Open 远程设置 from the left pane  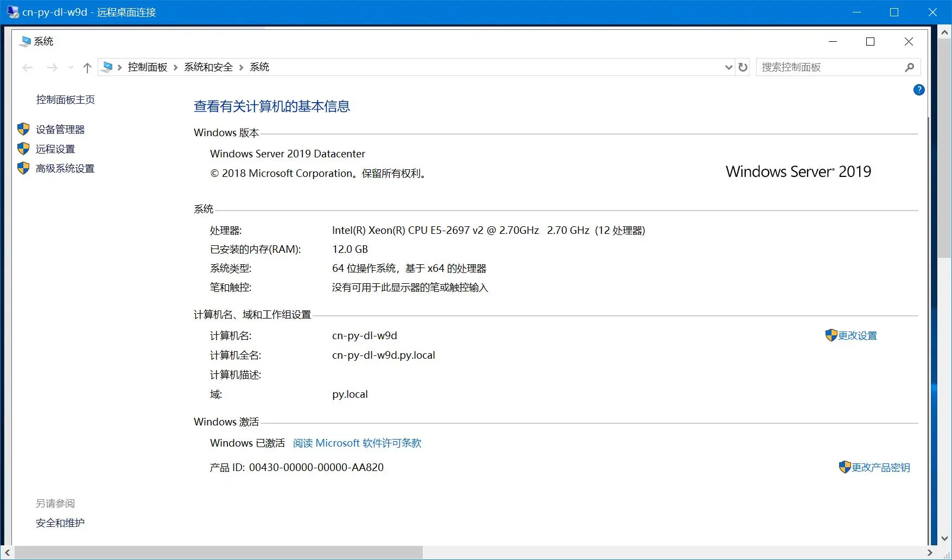click(x=55, y=149)
